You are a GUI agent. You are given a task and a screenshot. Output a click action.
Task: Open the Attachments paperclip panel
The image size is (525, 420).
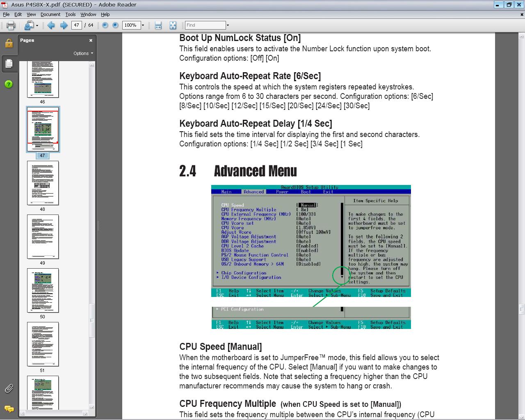point(9,388)
